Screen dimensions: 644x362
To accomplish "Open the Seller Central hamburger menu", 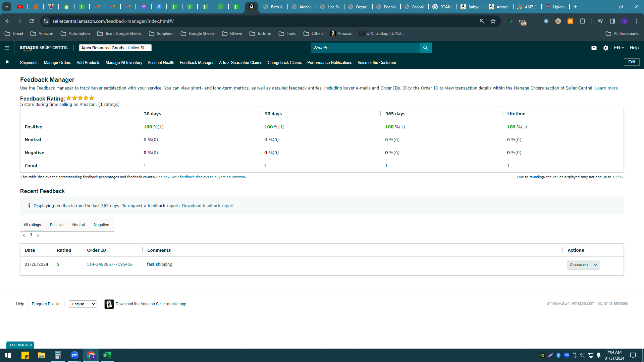I will coord(7,48).
